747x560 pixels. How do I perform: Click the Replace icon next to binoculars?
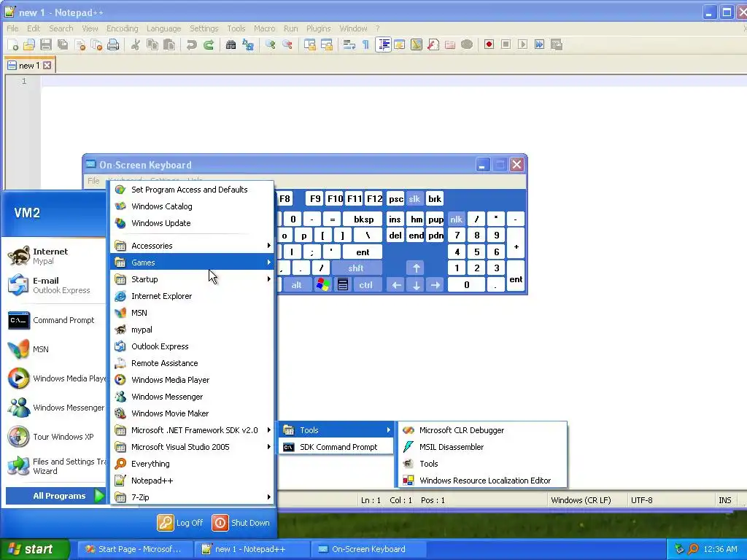pyautogui.click(x=248, y=44)
